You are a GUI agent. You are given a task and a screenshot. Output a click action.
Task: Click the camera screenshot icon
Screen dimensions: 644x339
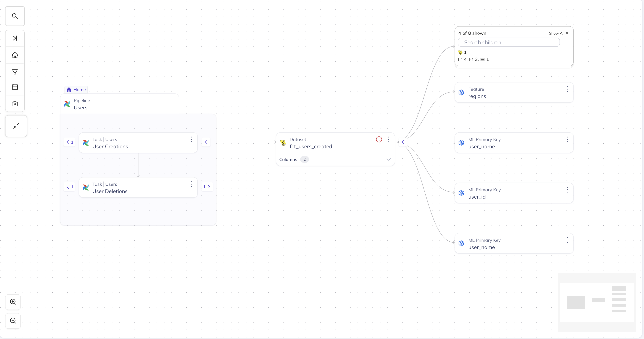coord(15,104)
